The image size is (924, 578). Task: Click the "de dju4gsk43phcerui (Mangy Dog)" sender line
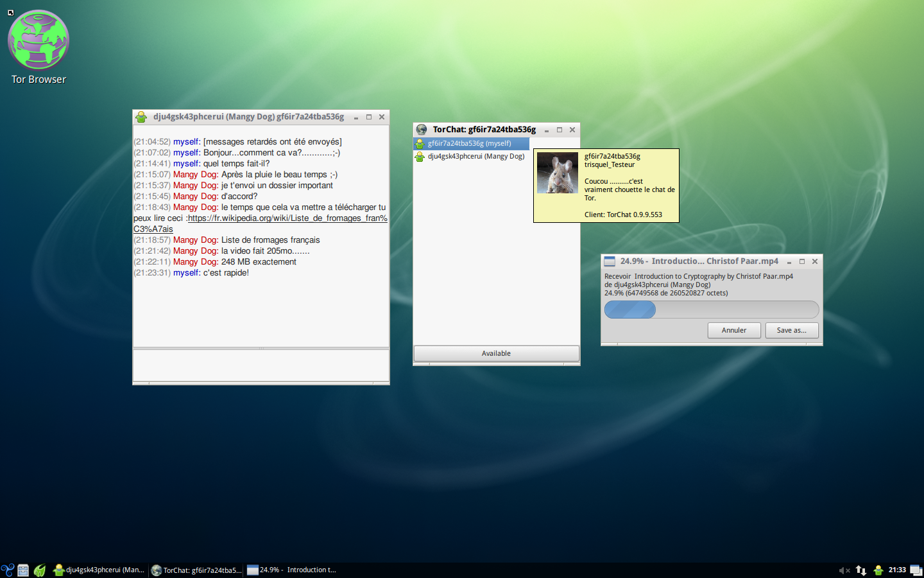click(657, 285)
